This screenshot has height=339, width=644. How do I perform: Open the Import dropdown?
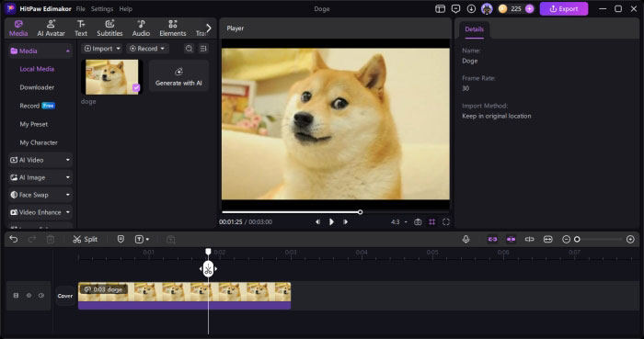[x=102, y=49]
